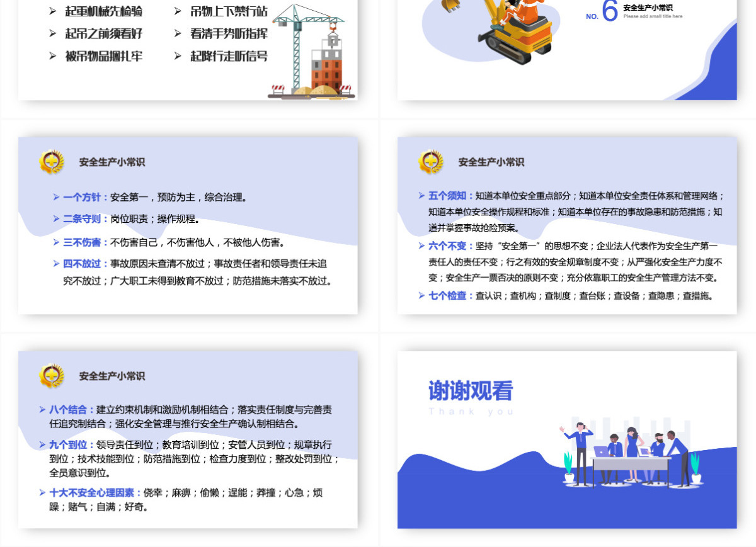Select the text '起降行走听信号'

click(229, 56)
